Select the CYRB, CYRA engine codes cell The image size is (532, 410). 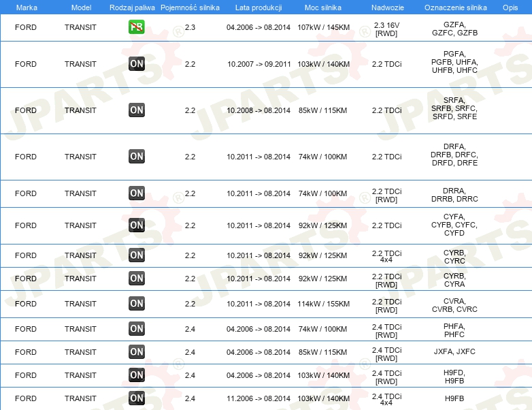click(454, 280)
